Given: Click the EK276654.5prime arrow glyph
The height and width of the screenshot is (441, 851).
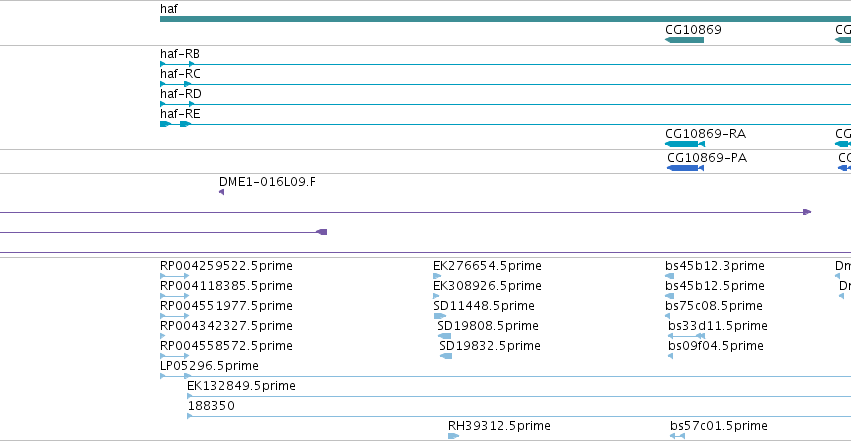Looking at the screenshot, I should point(437,276).
